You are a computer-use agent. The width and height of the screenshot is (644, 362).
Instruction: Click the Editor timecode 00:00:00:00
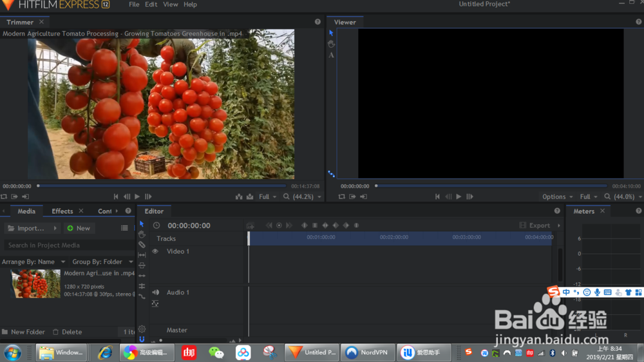(x=189, y=225)
